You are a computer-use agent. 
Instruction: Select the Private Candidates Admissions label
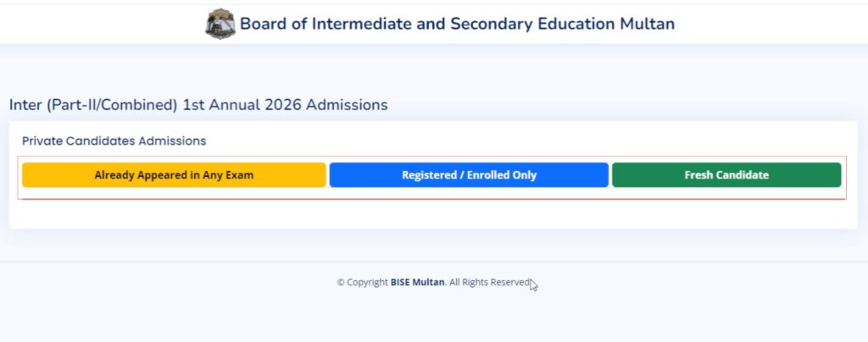point(114,141)
